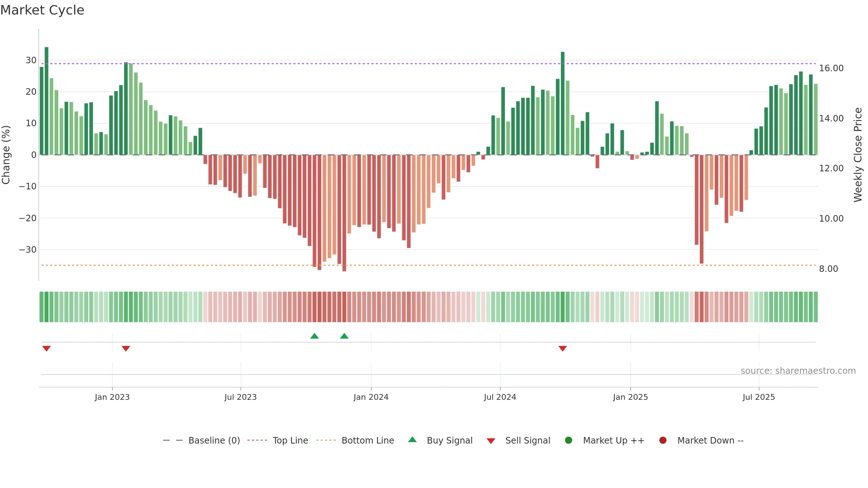
Task: Click the 8.00 price axis value
Action: click(829, 269)
